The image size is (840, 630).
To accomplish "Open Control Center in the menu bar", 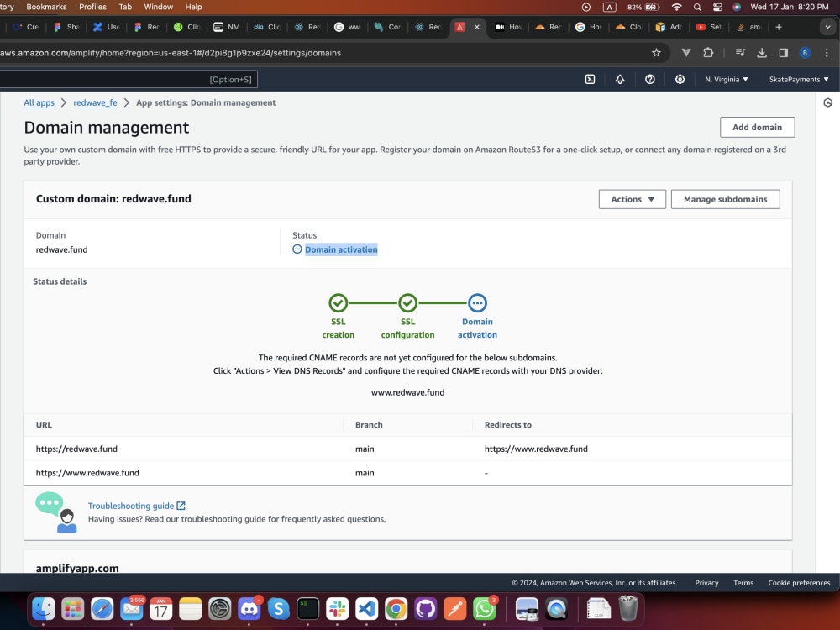I will click(x=717, y=7).
